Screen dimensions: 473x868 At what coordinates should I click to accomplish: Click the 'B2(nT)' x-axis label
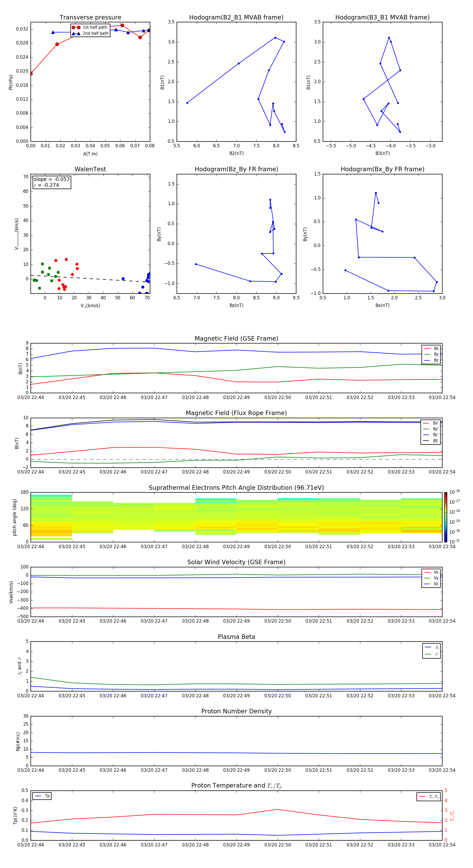point(236,153)
